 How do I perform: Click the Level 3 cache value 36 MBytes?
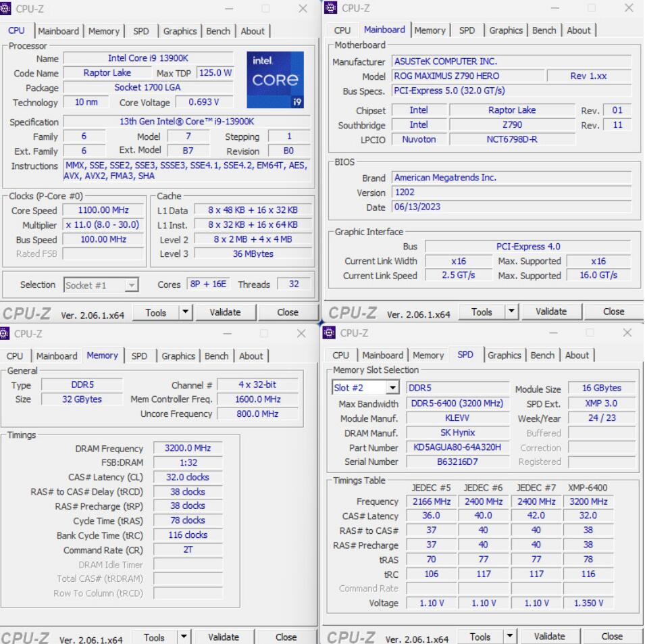(x=253, y=254)
